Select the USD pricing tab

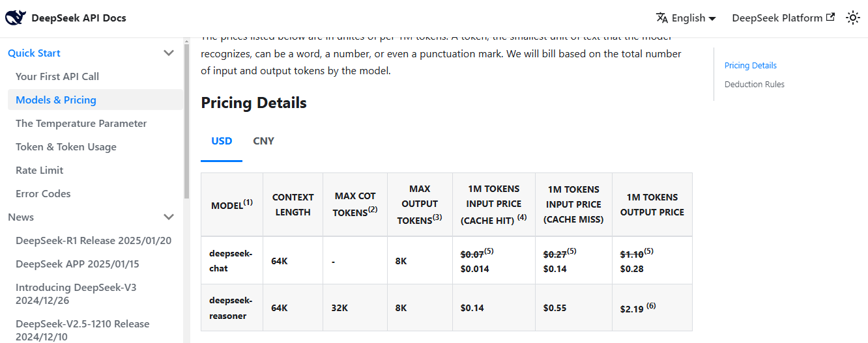(222, 141)
